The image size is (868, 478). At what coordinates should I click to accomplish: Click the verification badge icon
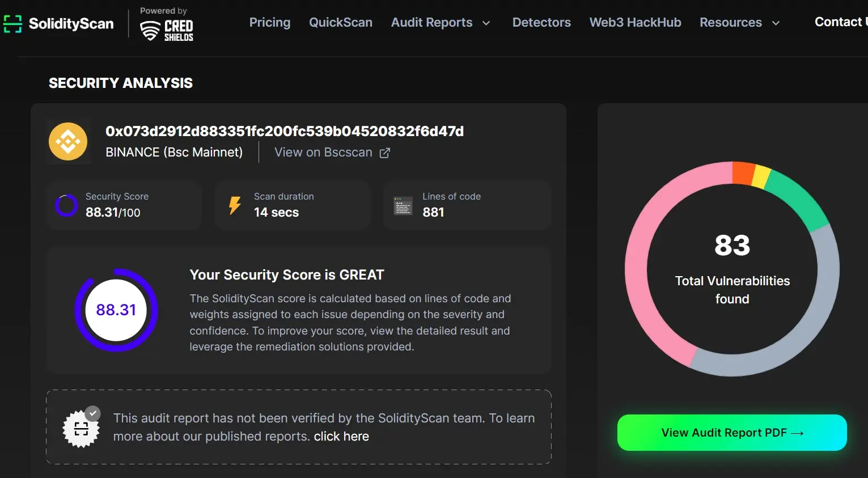click(x=81, y=427)
